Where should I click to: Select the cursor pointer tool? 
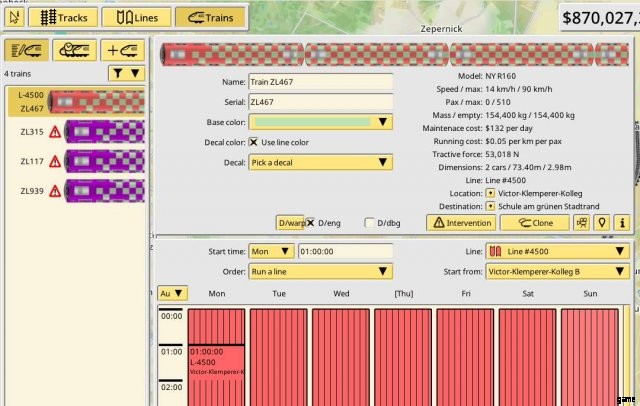coord(14,17)
